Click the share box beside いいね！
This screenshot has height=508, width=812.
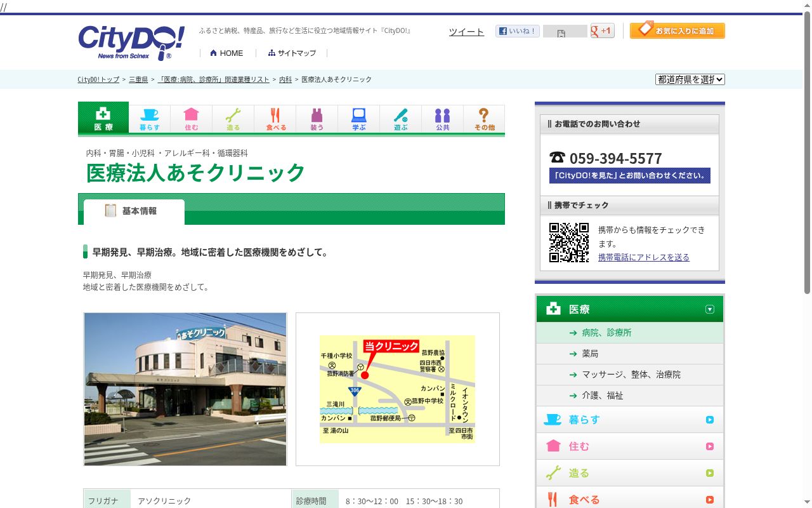pyautogui.click(x=565, y=31)
